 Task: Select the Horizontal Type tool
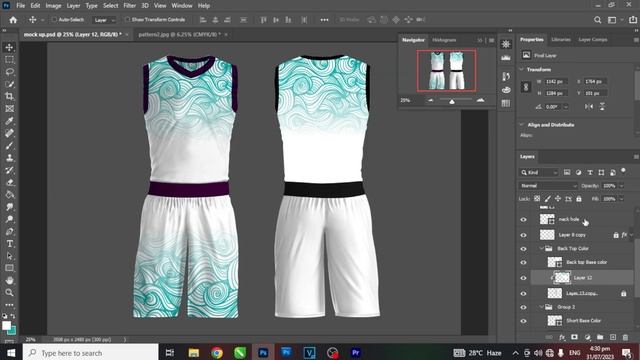tap(9, 244)
